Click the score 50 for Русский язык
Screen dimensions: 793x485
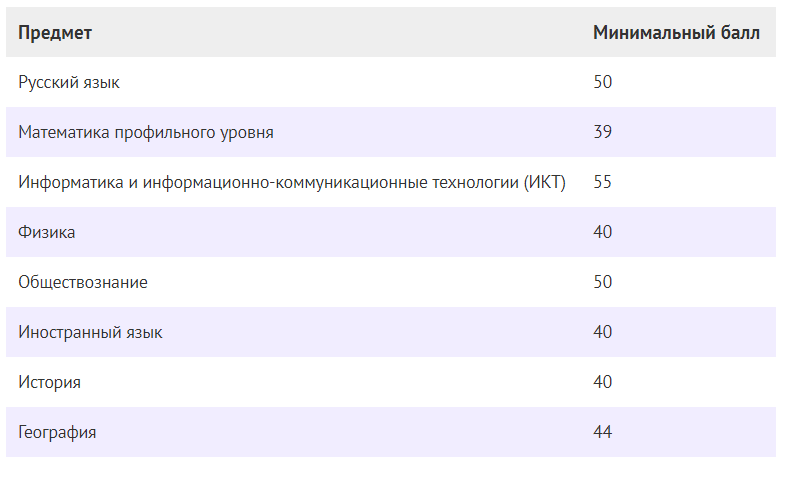pos(602,82)
